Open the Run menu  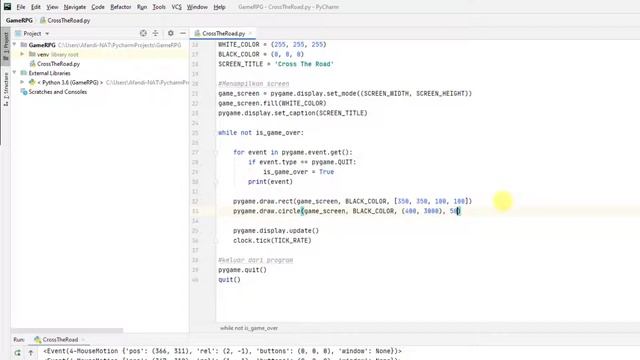coord(142,7)
